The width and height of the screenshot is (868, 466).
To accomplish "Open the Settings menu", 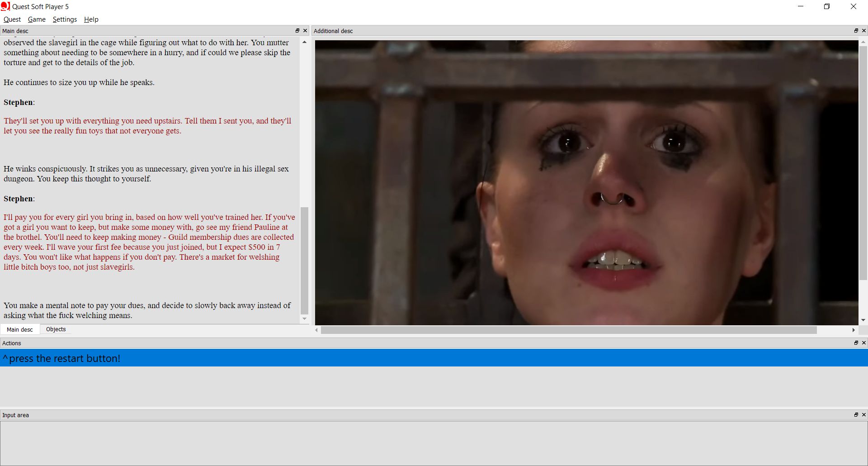I will [64, 19].
